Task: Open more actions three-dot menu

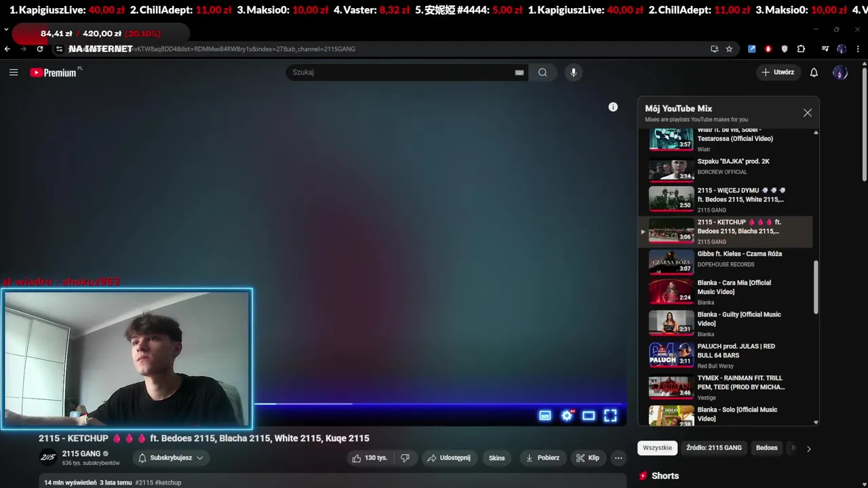Action: tap(618, 458)
